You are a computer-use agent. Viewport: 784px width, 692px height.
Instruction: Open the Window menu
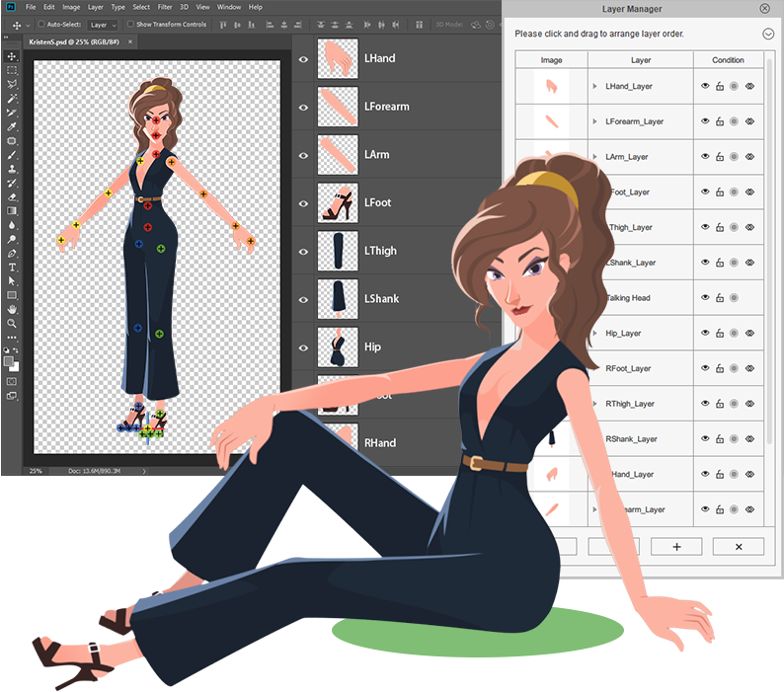click(229, 7)
